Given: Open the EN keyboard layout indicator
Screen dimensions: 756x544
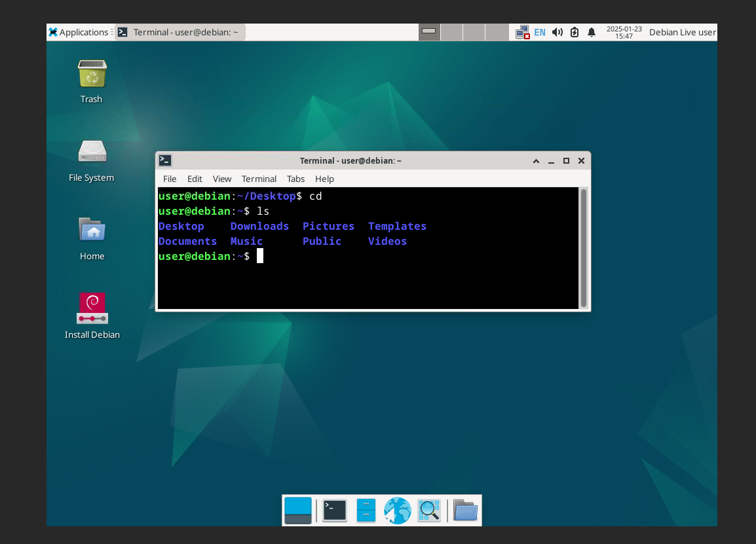Looking at the screenshot, I should pos(539,32).
